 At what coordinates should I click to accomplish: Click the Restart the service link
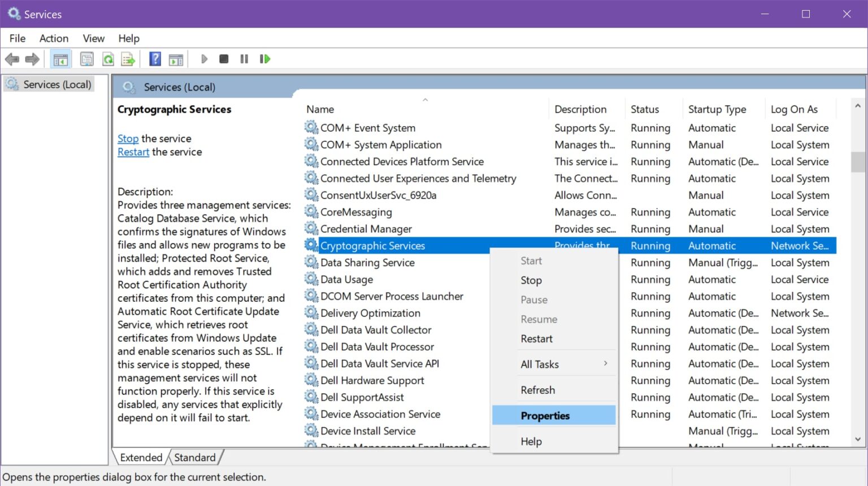pyautogui.click(x=133, y=151)
